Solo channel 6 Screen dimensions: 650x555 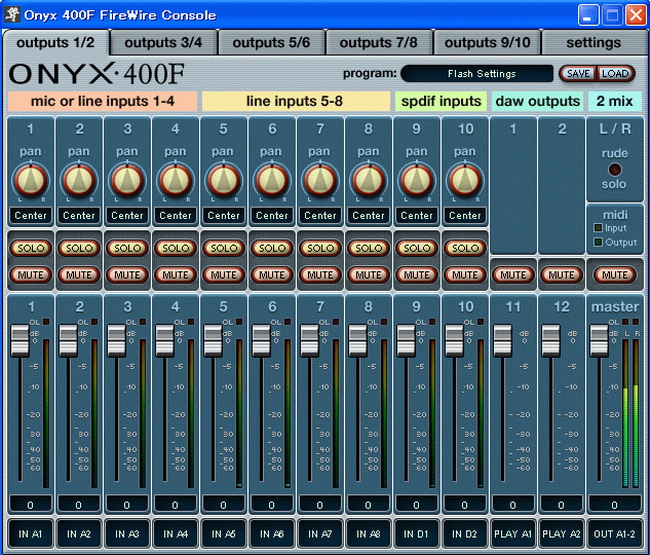tap(272, 248)
